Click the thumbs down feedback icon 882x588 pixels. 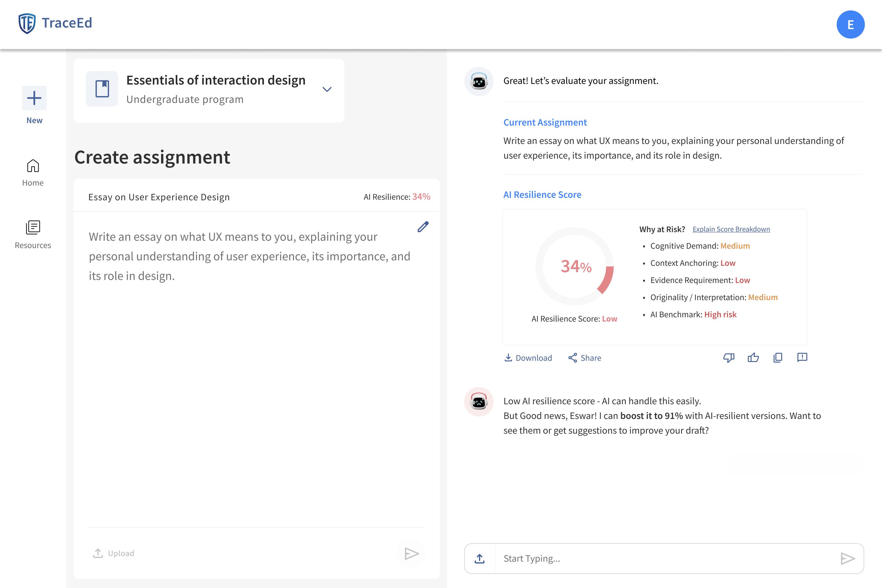[729, 357]
